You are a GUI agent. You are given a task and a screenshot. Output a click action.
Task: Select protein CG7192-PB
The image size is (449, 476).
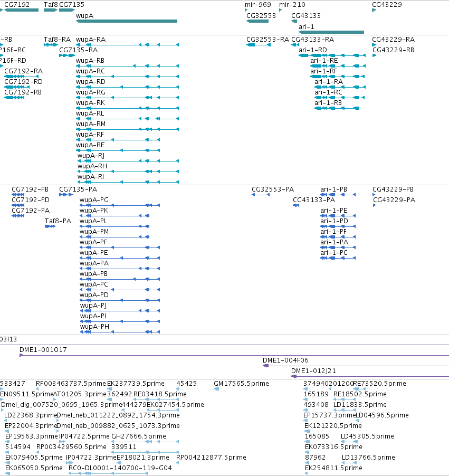point(18,195)
